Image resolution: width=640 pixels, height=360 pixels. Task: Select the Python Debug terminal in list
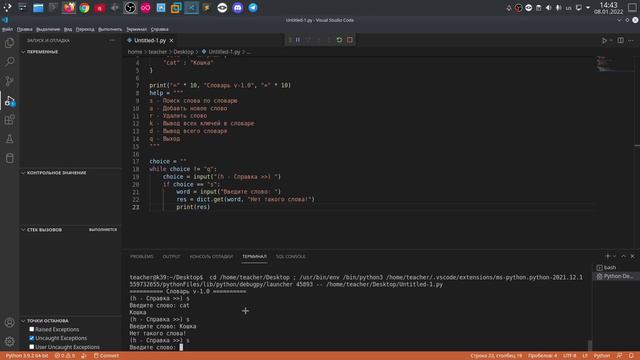coord(615,276)
